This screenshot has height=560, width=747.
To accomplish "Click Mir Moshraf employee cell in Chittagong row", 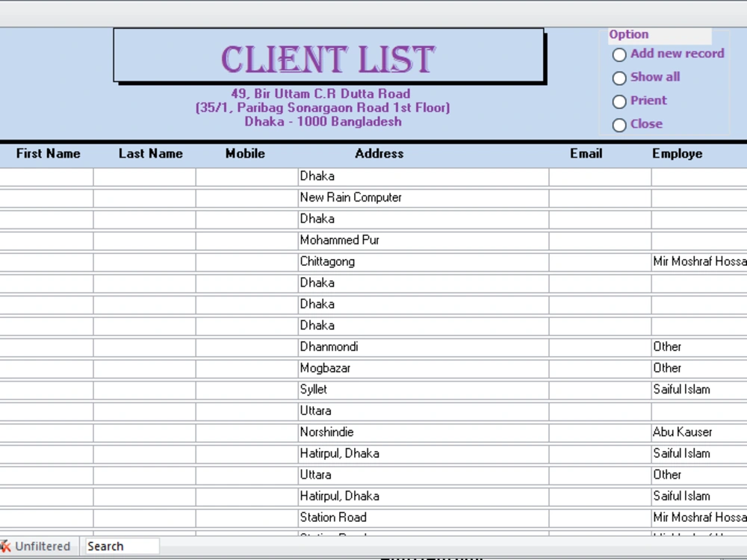I will click(699, 262).
